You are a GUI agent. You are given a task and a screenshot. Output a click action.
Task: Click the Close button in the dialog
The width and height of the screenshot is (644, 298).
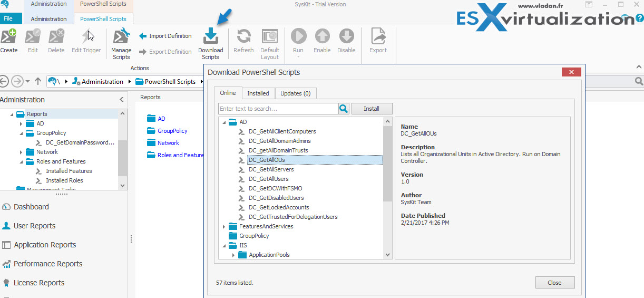click(x=555, y=283)
